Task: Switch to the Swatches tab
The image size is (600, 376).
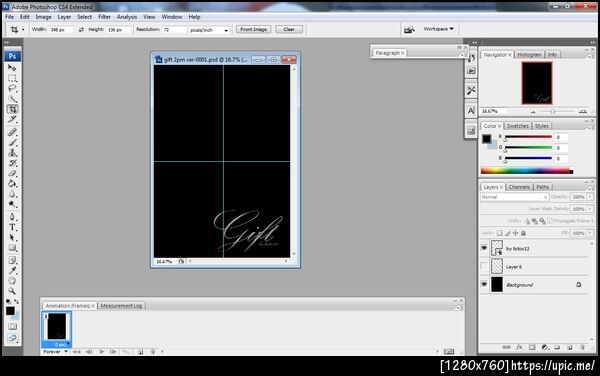Action: pyautogui.click(x=517, y=126)
